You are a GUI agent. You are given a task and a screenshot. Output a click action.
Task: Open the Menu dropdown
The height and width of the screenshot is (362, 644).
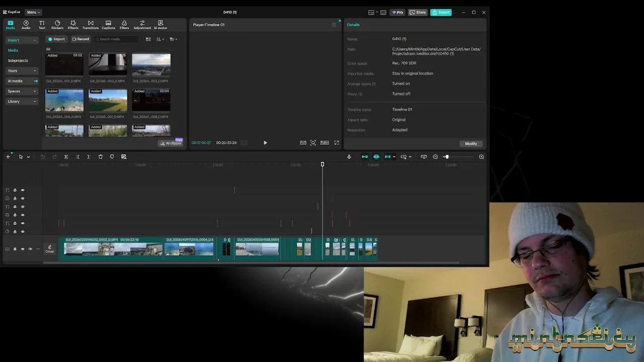click(x=33, y=12)
